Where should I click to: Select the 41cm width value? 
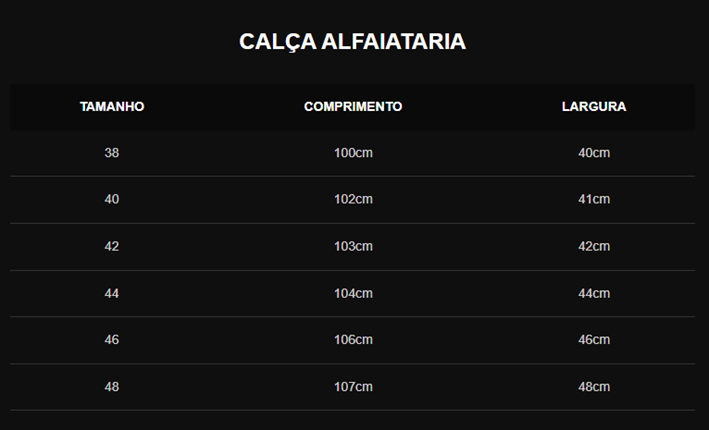(x=594, y=199)
